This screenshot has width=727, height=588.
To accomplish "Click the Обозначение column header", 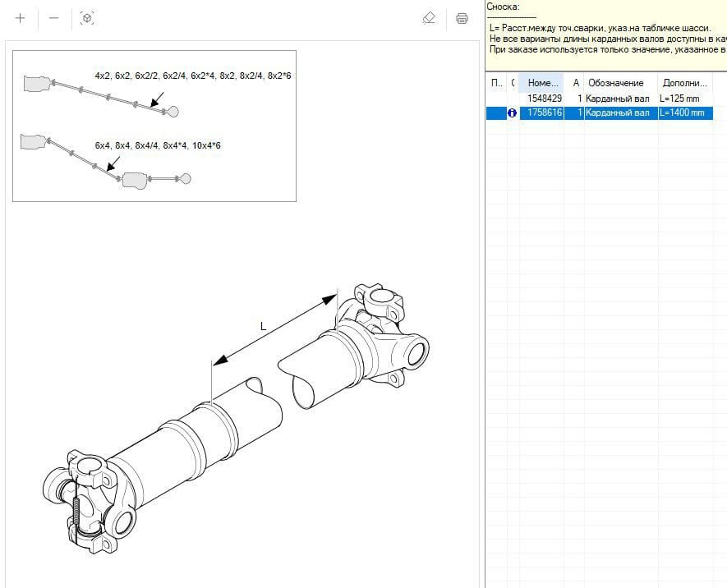I will coord(615,83).
